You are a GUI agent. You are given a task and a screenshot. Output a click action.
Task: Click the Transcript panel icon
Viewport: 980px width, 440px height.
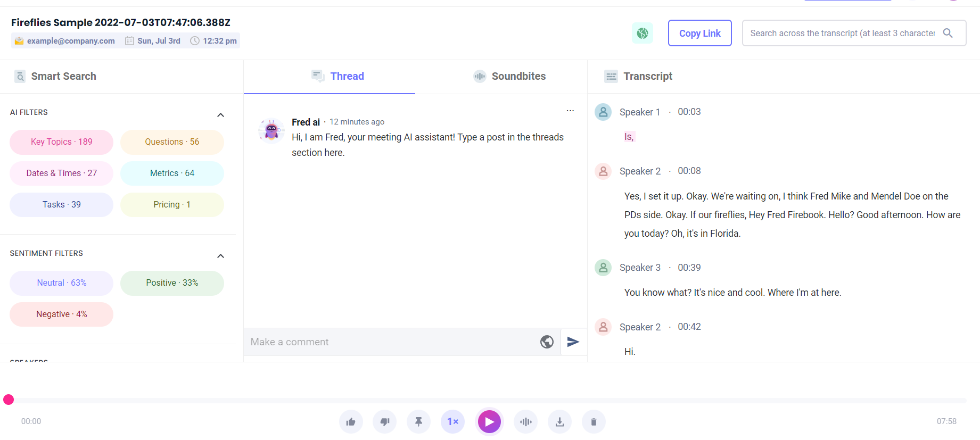tap(611, 77)
